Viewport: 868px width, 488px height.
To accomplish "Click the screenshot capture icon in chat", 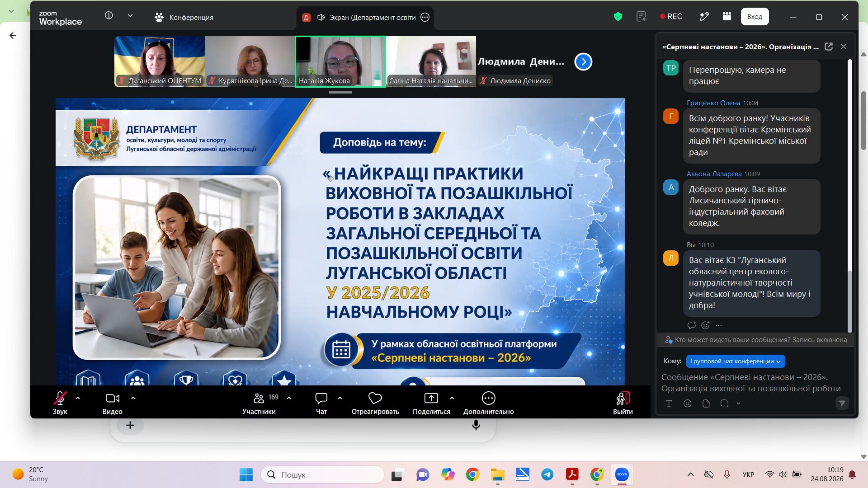I will pos(724,404).
